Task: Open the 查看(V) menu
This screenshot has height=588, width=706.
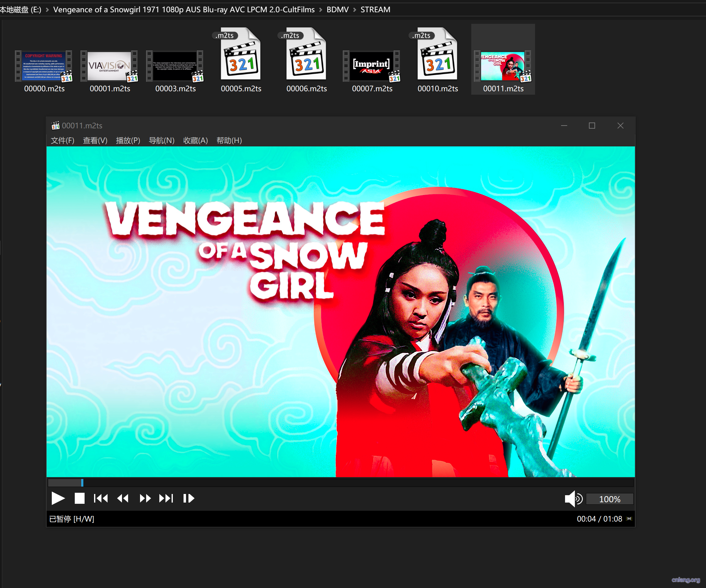Action: point(95,141)
